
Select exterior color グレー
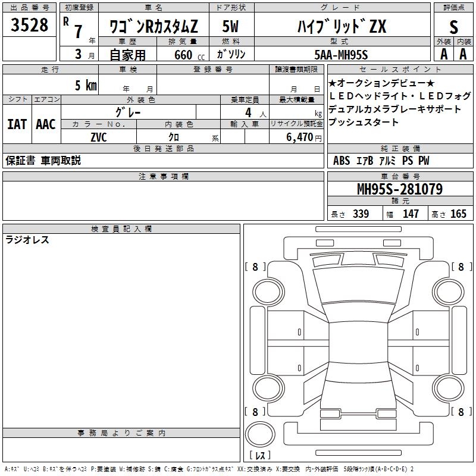(x=128, y=112)
